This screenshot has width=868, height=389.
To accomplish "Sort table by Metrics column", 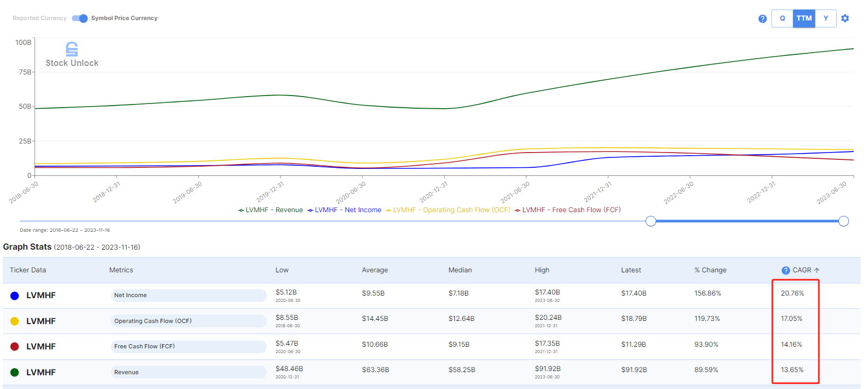I will [122, 270].
